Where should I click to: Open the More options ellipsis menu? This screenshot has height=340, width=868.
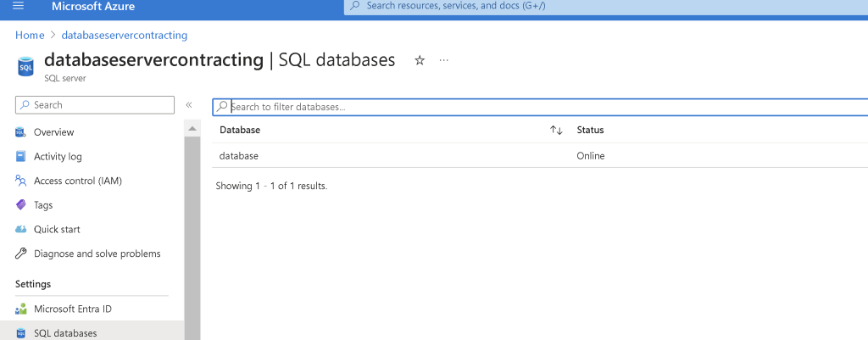coord(443,60)
